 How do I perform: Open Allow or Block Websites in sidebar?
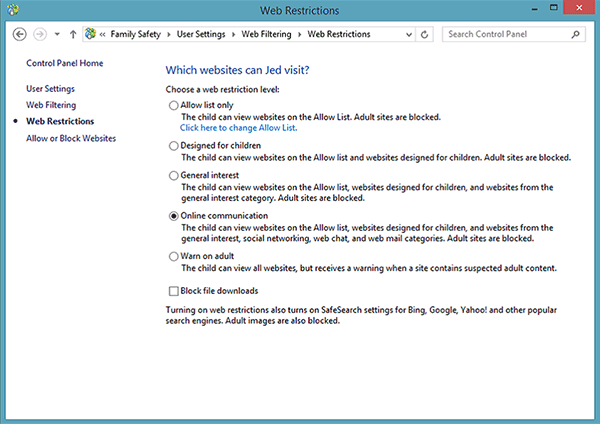pos(71,138)
